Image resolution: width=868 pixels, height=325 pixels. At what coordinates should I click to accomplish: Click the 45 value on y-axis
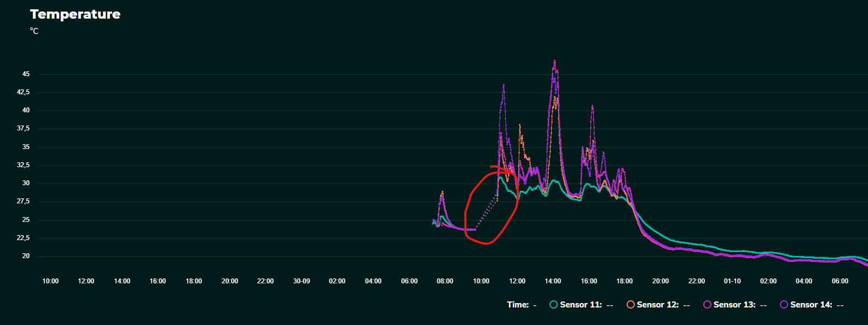tap(26, 74)
